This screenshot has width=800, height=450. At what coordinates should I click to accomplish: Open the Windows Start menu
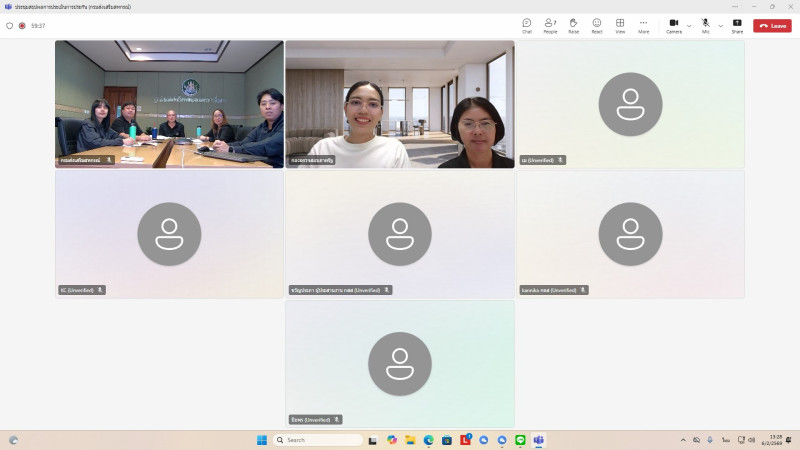pyautogui.click(x=262, y=440)
